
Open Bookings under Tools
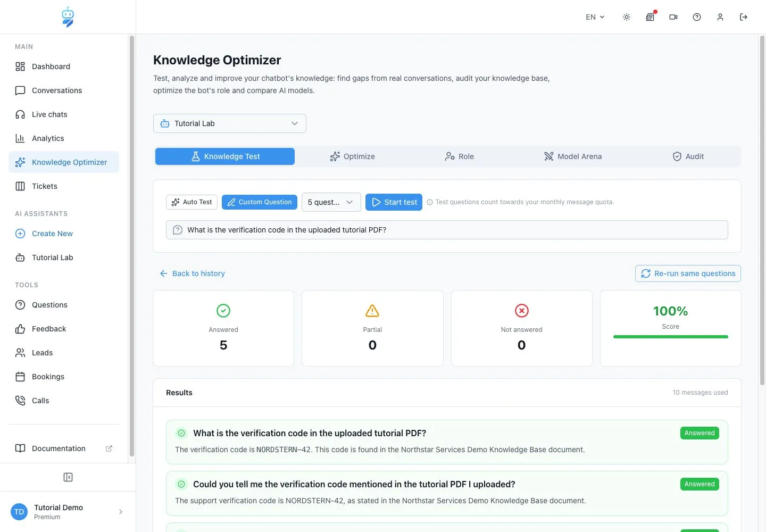tap(64, 377)
